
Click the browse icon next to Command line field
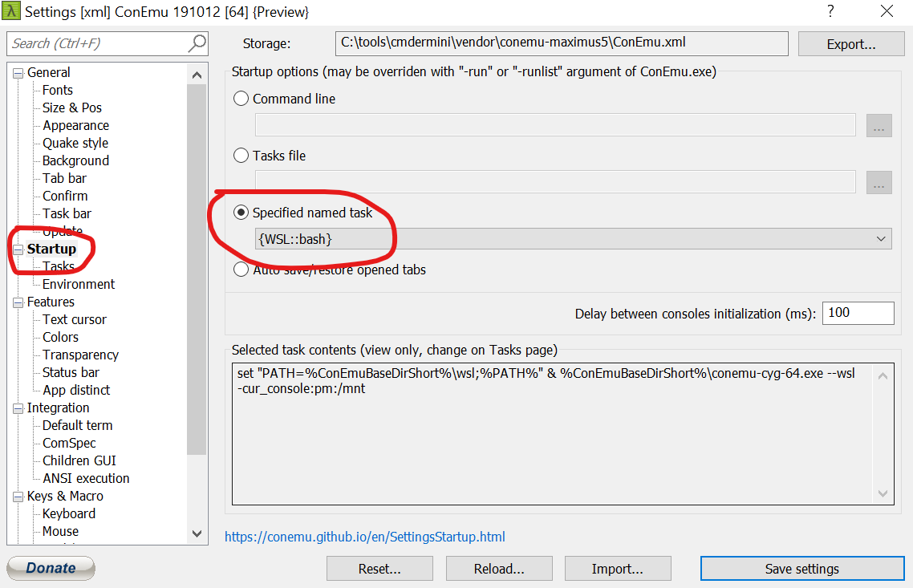pos(879,124)
